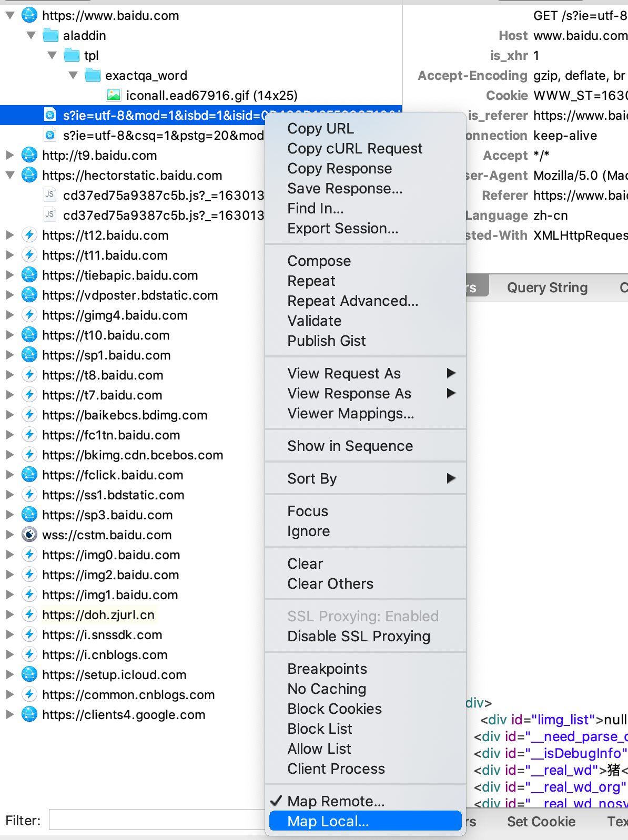Expand the http://t9.baidu.com node
Viewport: 628px width, 840px height.
(x=9, y=155)
